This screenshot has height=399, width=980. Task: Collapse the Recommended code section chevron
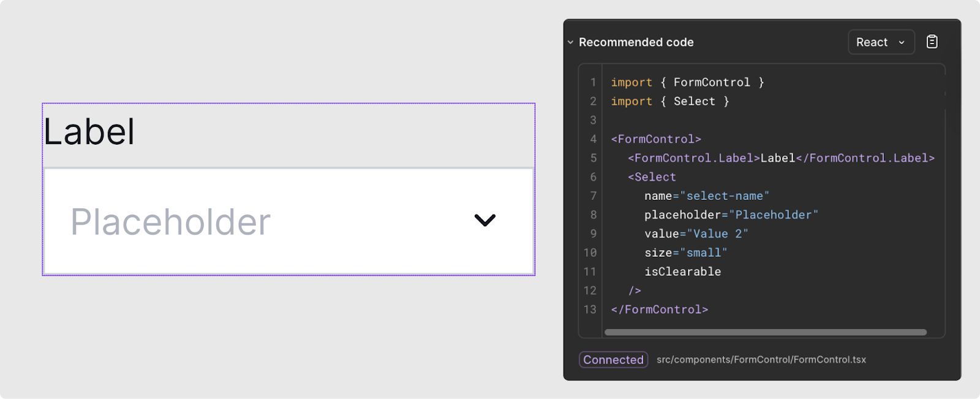tap(570, 42)
